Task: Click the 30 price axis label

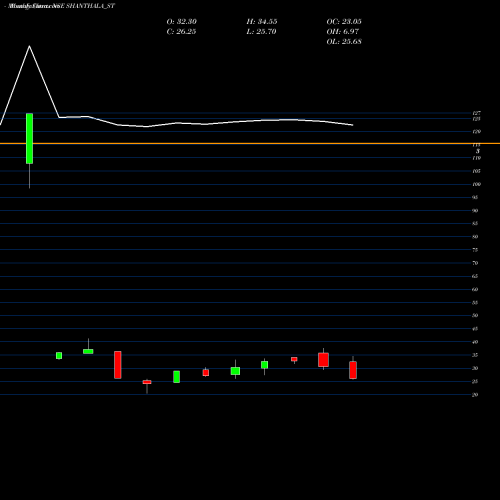Action: pyautogui.click(x=475, y=368)
